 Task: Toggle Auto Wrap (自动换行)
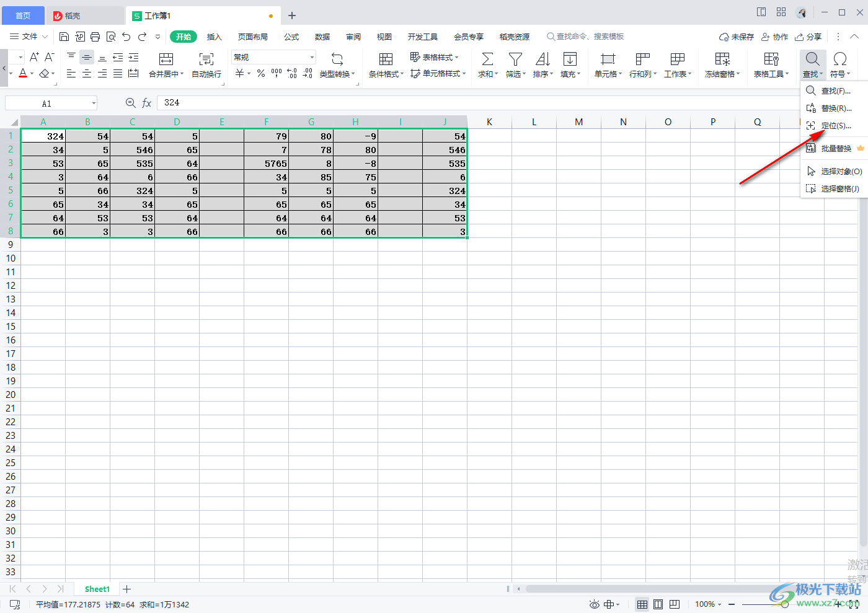206,65
